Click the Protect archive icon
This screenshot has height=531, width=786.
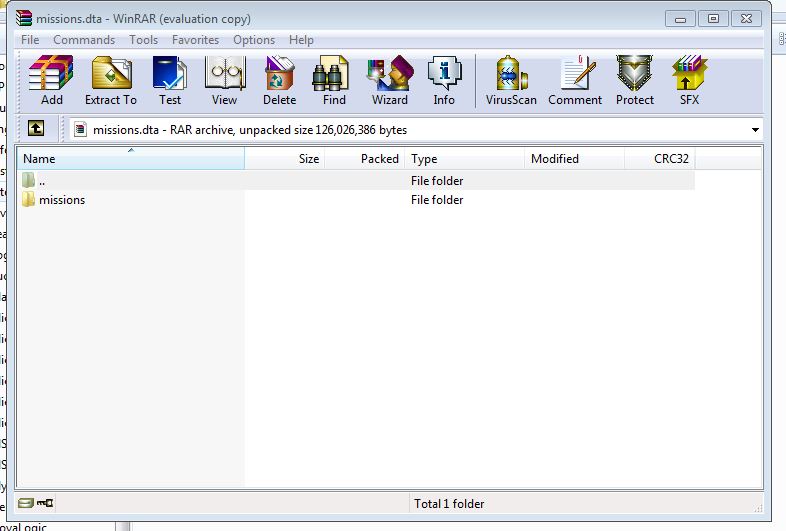coord(635,80)
